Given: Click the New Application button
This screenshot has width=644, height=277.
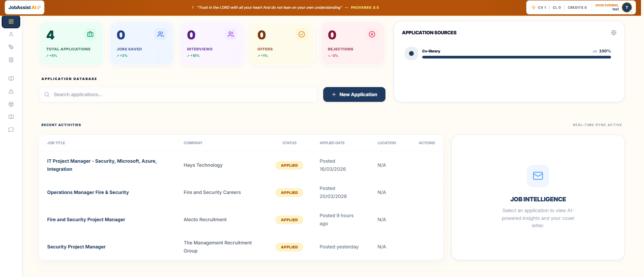Looking at the screenshot, I should tap(354, 94).
